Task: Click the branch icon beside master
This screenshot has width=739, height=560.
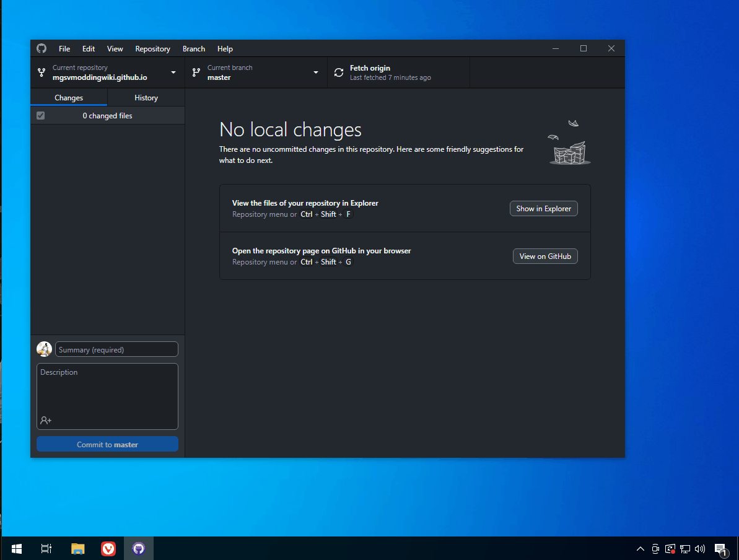Action: click(x=196, y=72)
